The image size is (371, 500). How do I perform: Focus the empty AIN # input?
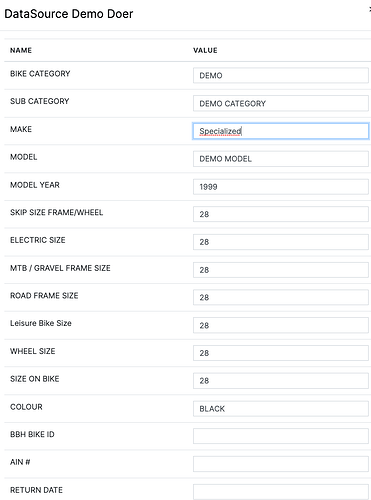281,464
